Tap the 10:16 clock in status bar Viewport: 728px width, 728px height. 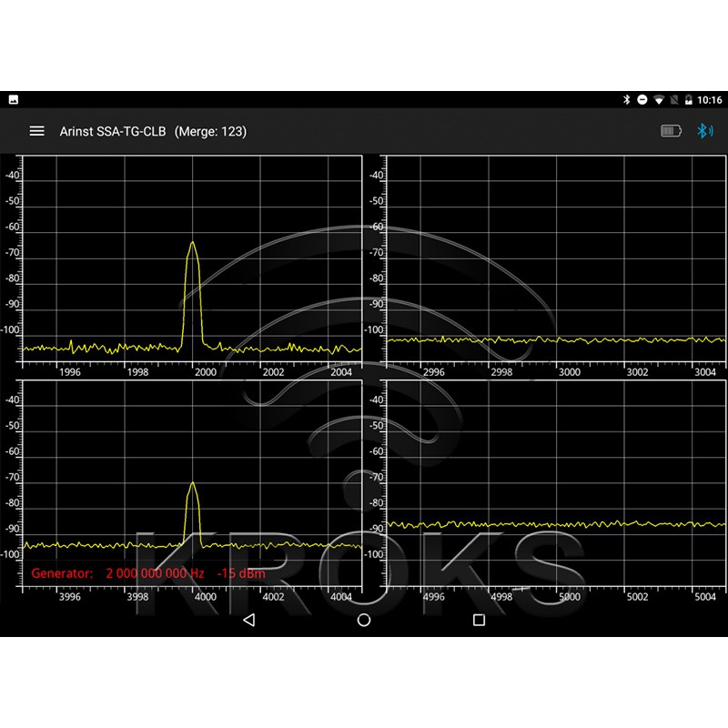click(710, 100)
